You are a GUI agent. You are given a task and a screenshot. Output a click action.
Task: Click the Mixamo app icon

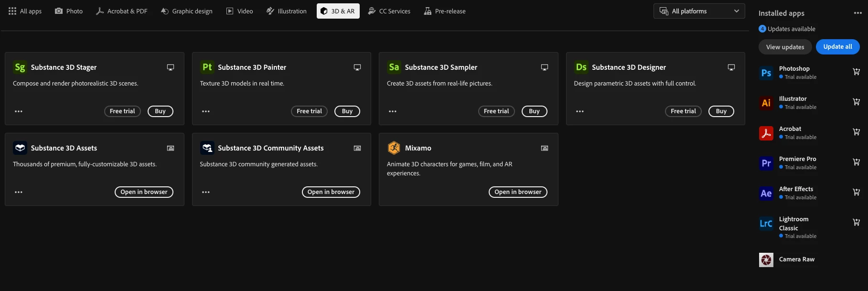[x=394, y=148]
